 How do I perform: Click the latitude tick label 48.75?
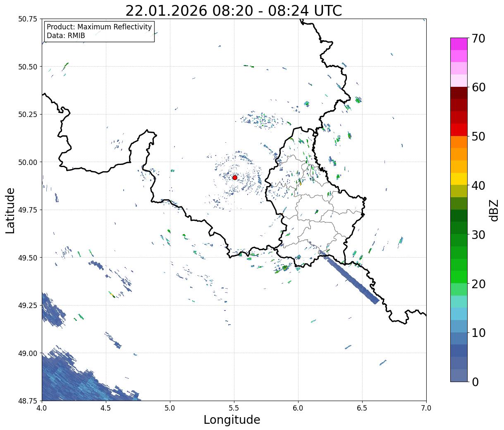[x=28, y=401]
